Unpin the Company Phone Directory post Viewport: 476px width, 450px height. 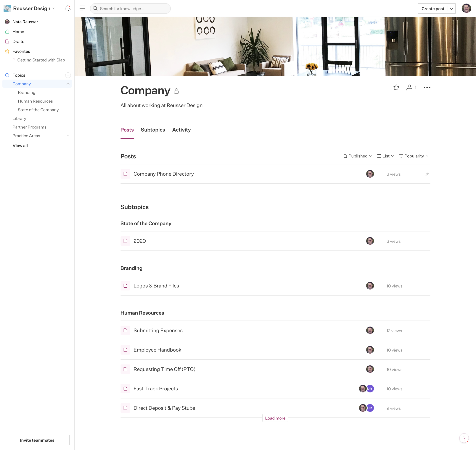[427, 174]
